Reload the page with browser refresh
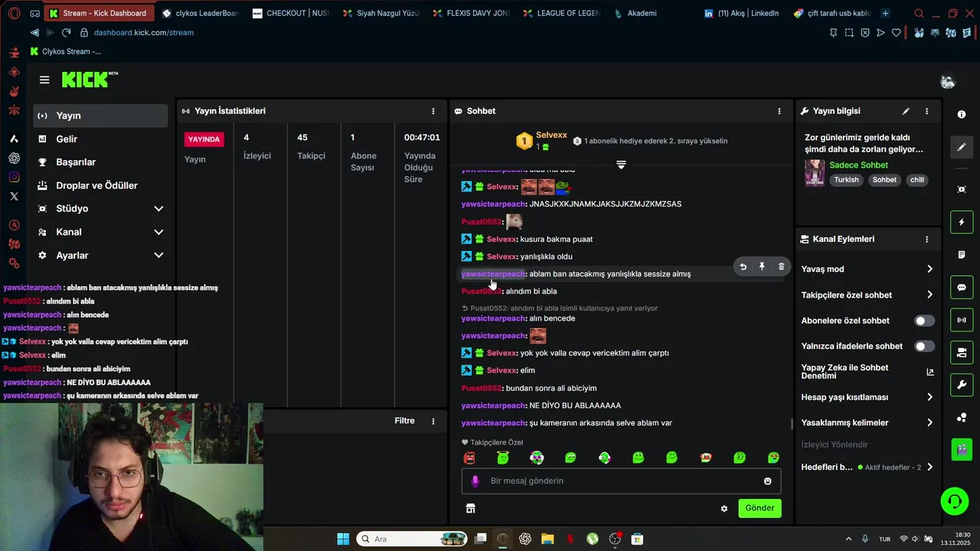Image resolution: width=980 pixels, height=551 pixels. [66, 32]
